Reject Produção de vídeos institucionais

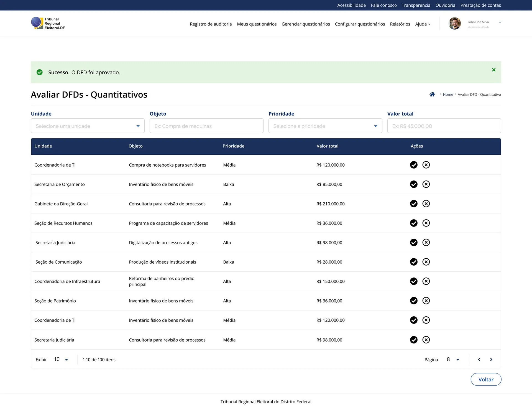click(426, 262)
